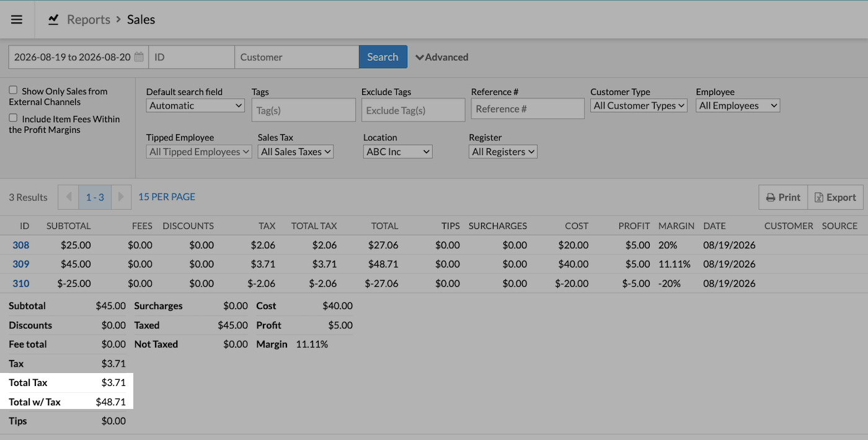Sort by DISCOUNTS column header
This screenshot has width=868, height=440.
188,226
